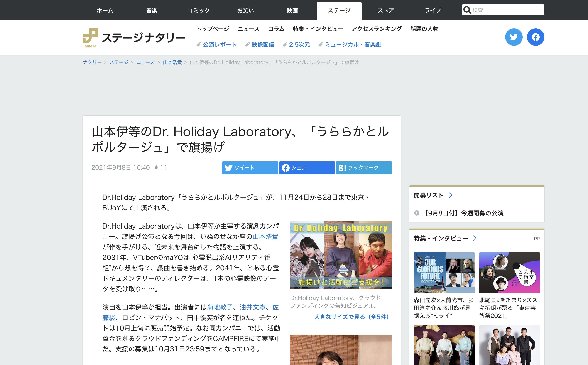The image size is (588, 365).
Task: Bookmark article with B! ブックマーク button
Action: [x=363, y=167]
